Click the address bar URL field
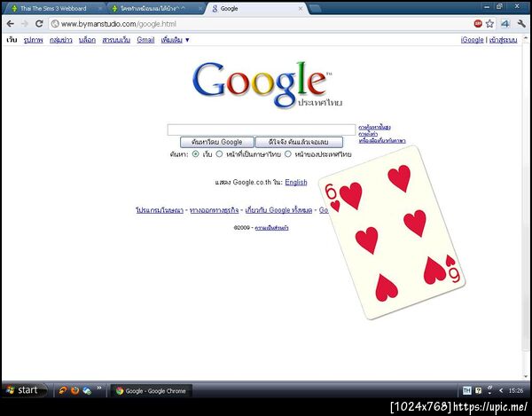Screen dimensions: 532x416 tap(260, 24)
